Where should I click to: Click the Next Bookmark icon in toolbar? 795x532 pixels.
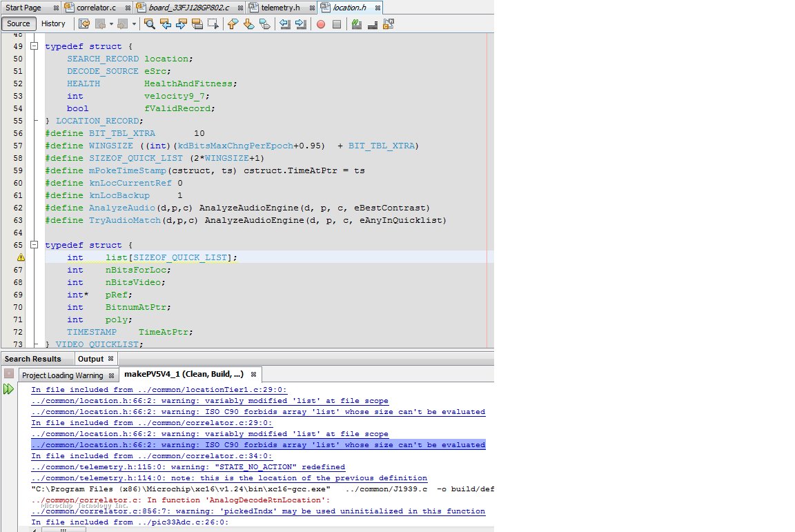click(248, 23)
